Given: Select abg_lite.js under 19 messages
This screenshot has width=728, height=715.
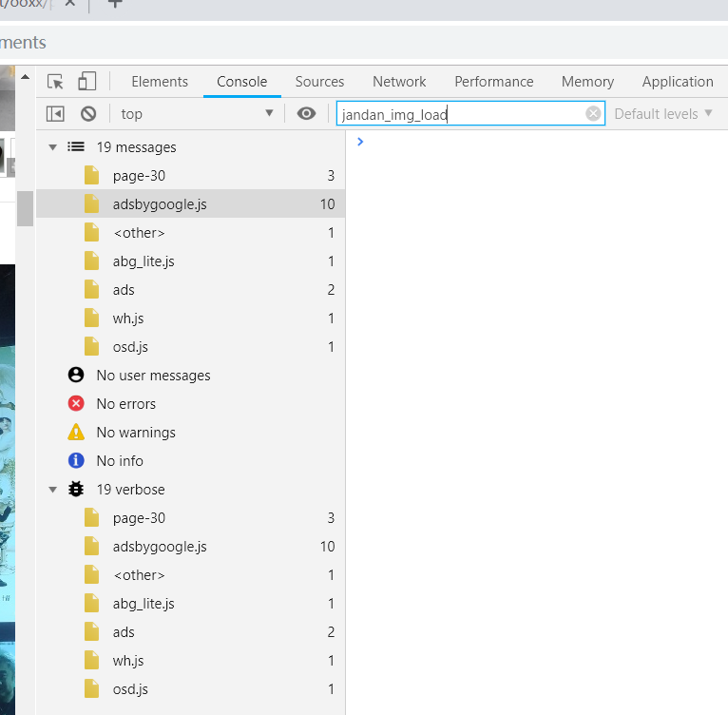Looking at the screenshot, I should (144, 261).
